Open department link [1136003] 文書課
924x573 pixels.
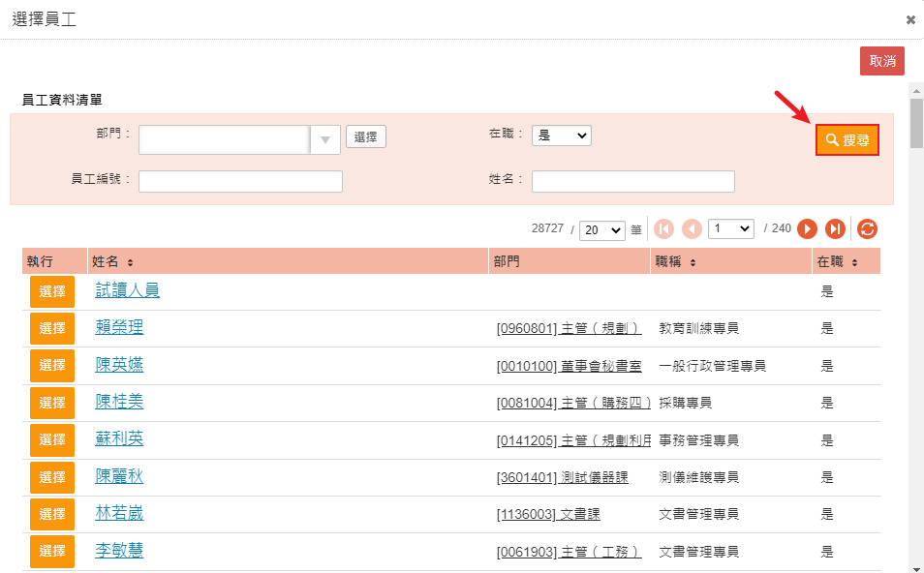click(x=548, y=514)
